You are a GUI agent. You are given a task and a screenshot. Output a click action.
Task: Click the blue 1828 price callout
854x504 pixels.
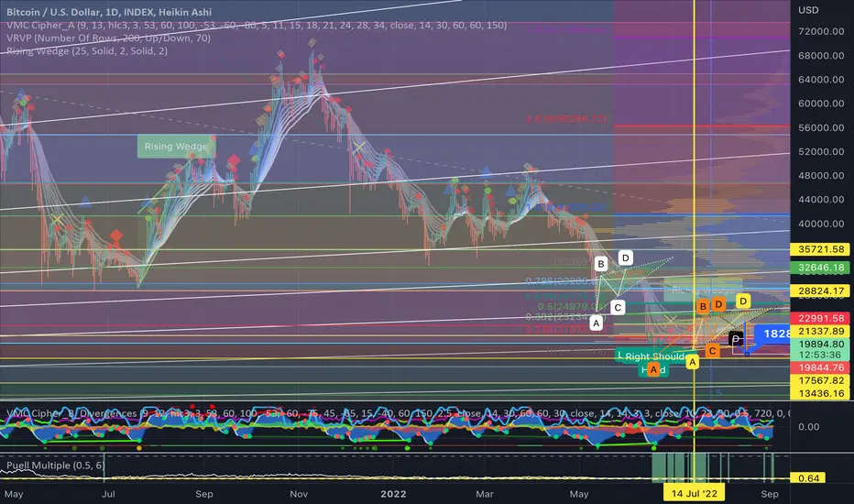point(773,334)
